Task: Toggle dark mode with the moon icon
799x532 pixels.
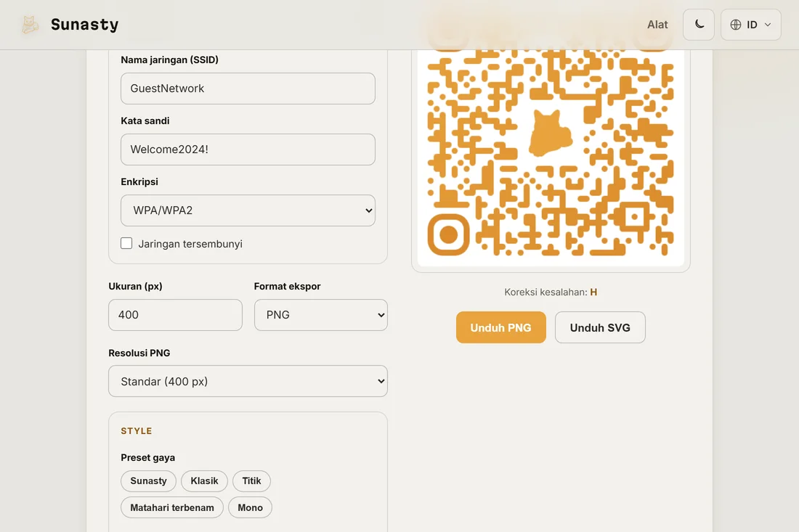Action: [699, 25]
